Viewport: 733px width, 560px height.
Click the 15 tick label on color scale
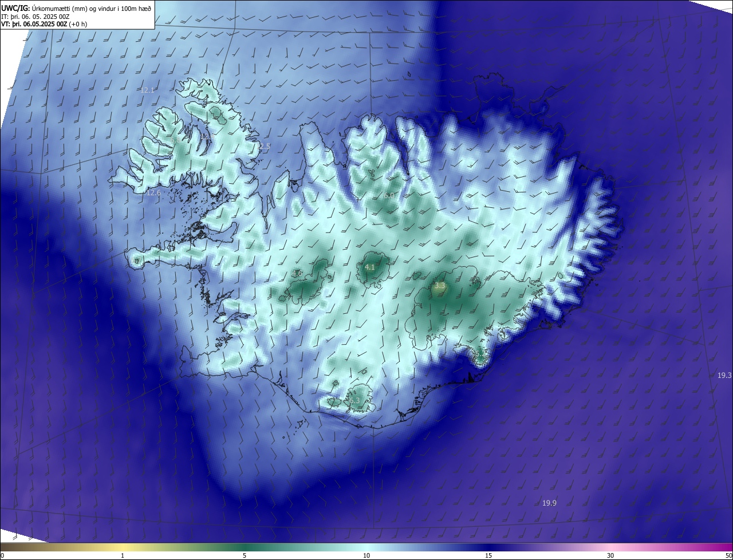pos(488,555)
